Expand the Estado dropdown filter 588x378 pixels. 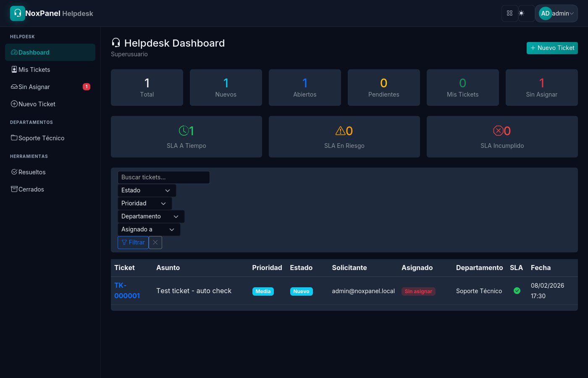pyautogui.click(x=147, y=190)
